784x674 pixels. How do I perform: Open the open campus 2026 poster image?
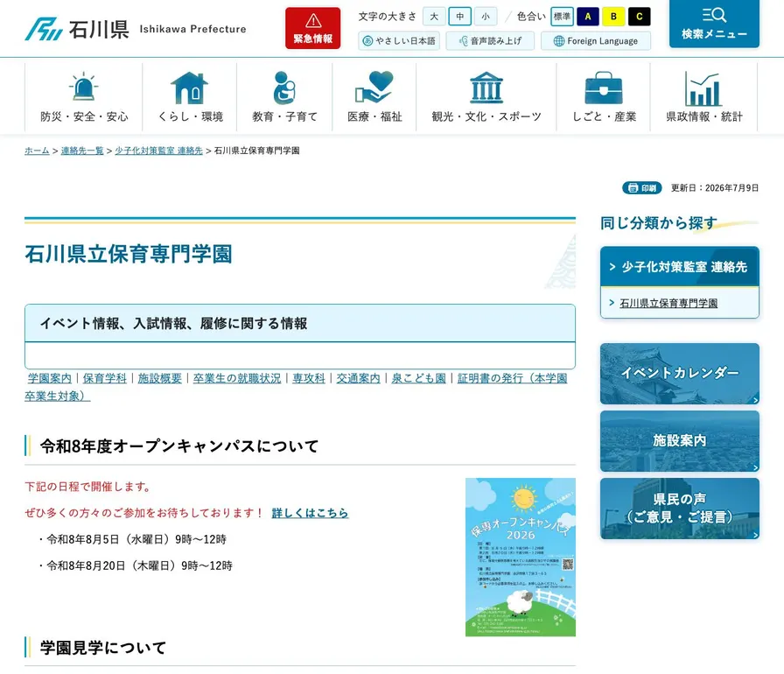(521, 557)
